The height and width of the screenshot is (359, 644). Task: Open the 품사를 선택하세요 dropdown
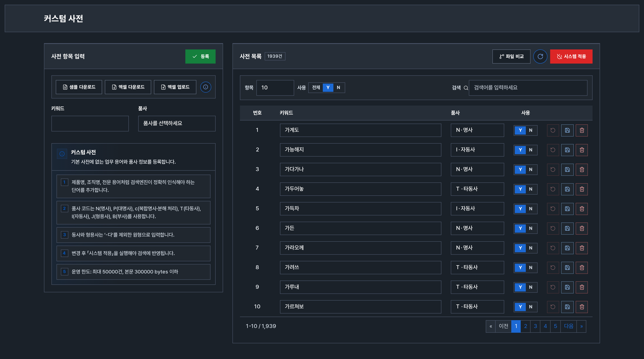(x=177, y=123)
